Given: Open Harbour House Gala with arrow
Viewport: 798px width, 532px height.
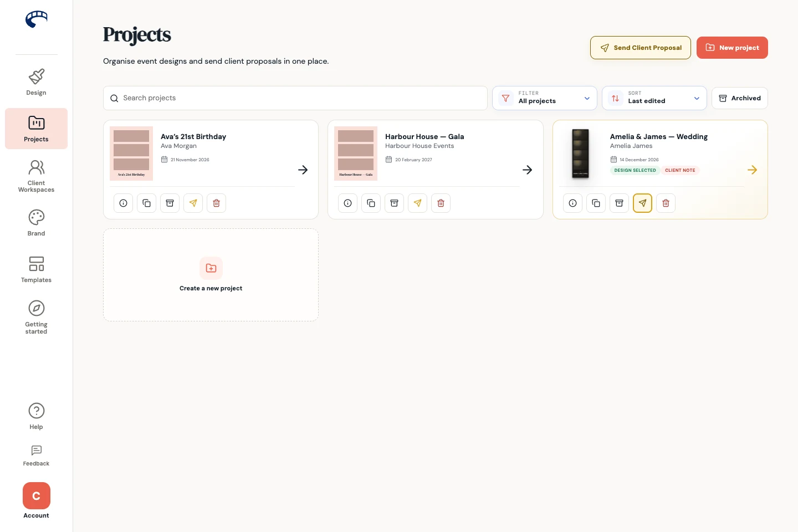Looking at the screenshot, I should pos(527,170).
